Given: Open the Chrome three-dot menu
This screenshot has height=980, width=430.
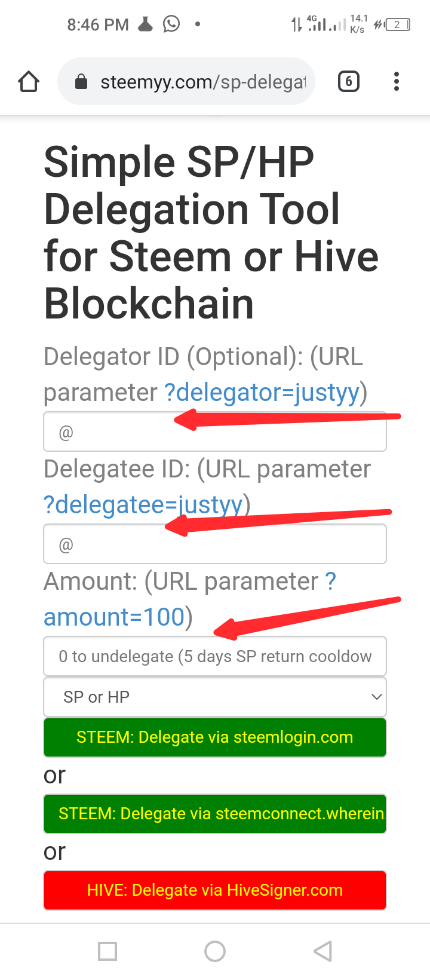Looking at the screenshot, I should 396,81.
